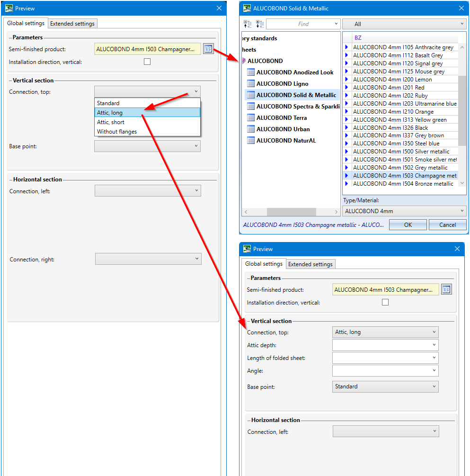Click the Semi-finished product field in lower Preview
Viewport: 470px width, 476px height.
tap(385, 289)
